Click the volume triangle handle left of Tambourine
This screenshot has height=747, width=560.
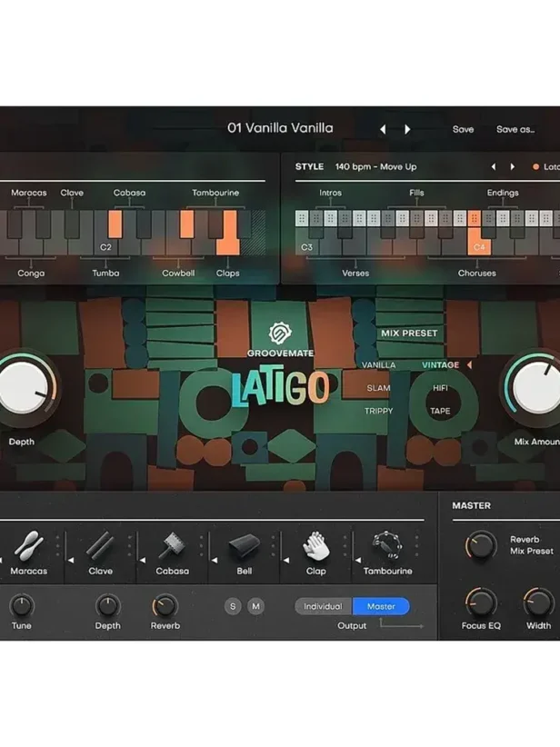[x=358, y=561]
